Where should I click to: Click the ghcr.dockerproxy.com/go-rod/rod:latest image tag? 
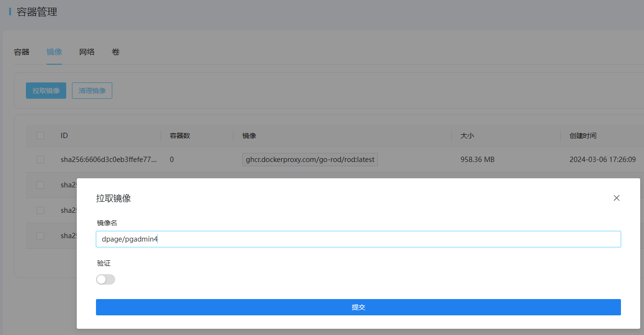(310, 160)
